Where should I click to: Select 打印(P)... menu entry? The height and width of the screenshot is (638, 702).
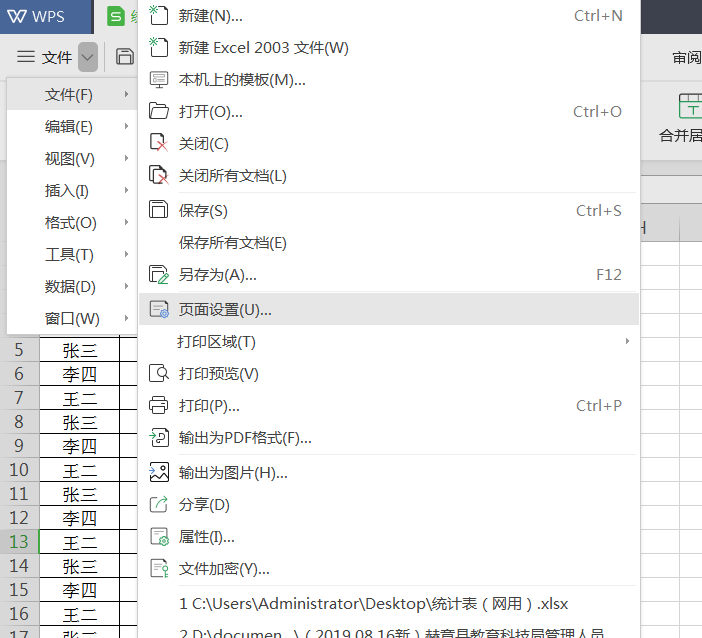point(389,405)
